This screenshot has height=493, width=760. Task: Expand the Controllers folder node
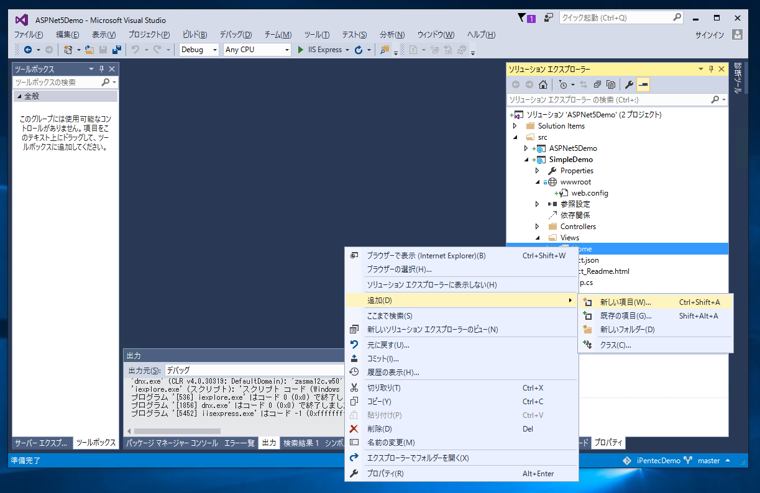537,226
